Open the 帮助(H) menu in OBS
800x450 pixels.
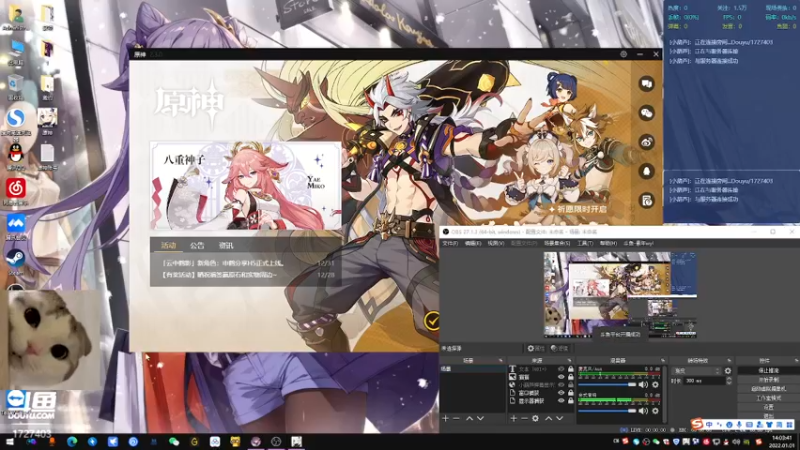pyautogui.click(x=608, y=243)
